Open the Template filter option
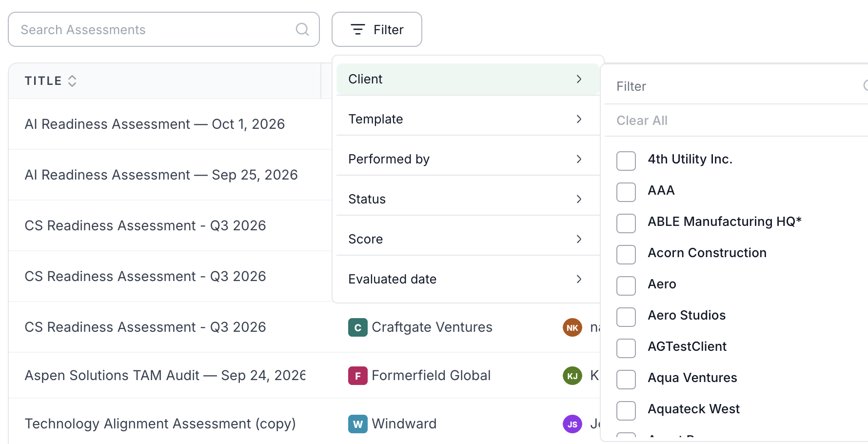Viewport: 868px width, 444px height. pos(468,119)
